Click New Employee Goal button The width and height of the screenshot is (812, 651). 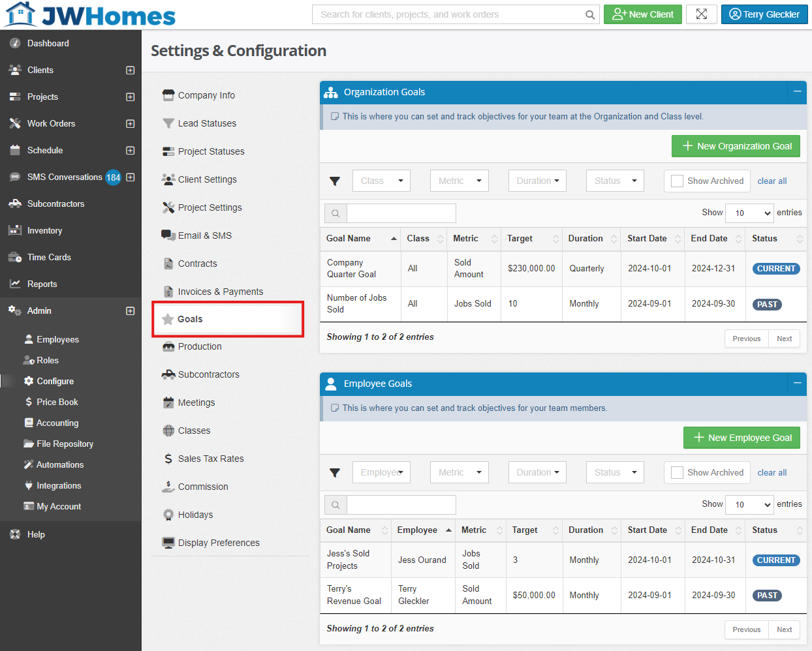click(x=742, y=438)
